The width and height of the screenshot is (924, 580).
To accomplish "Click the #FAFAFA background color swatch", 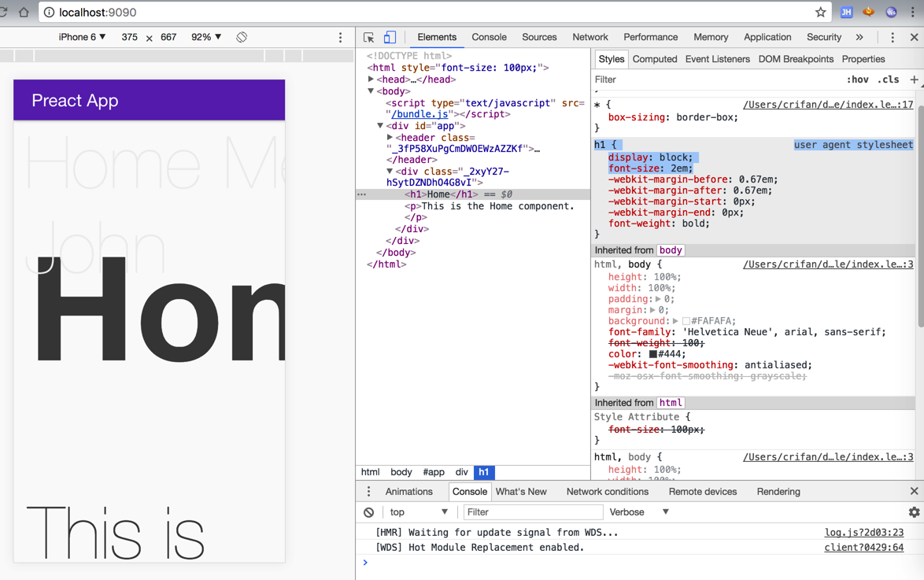I will 686,321.
